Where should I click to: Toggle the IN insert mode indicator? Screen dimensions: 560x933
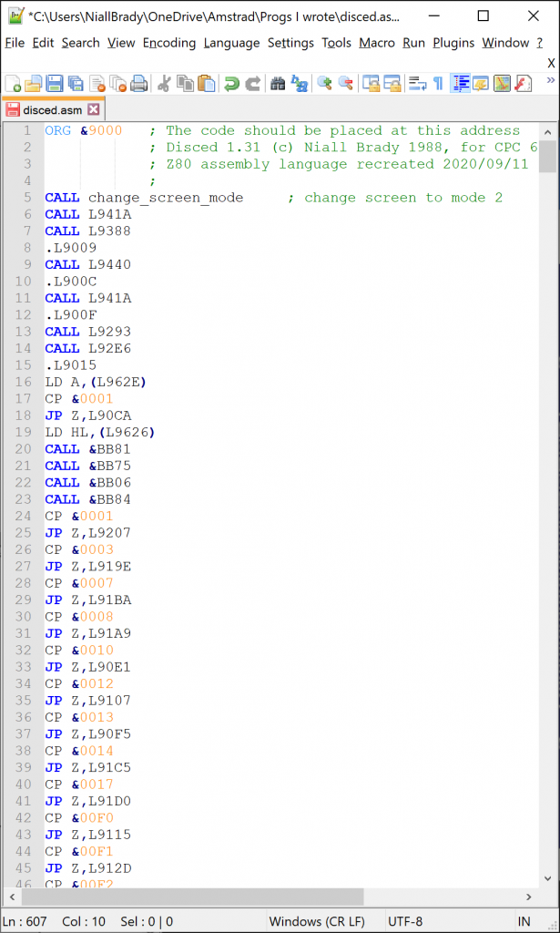point(524,921)
